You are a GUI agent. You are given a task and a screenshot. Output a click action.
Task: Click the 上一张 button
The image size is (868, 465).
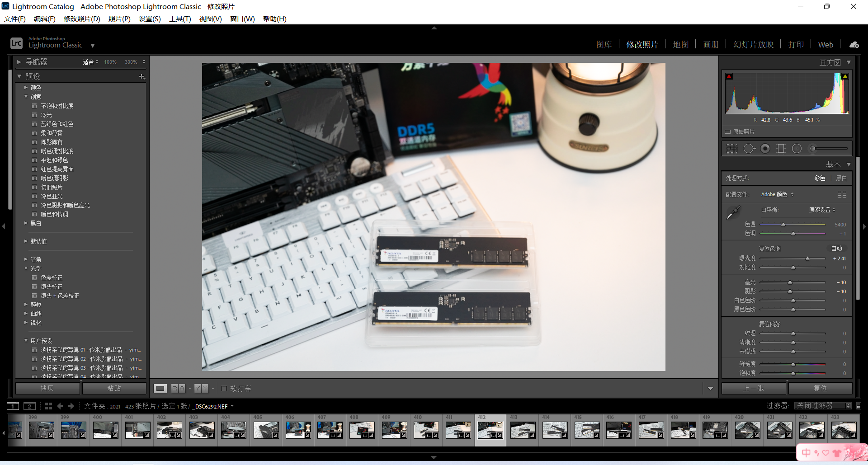(753, 388)
